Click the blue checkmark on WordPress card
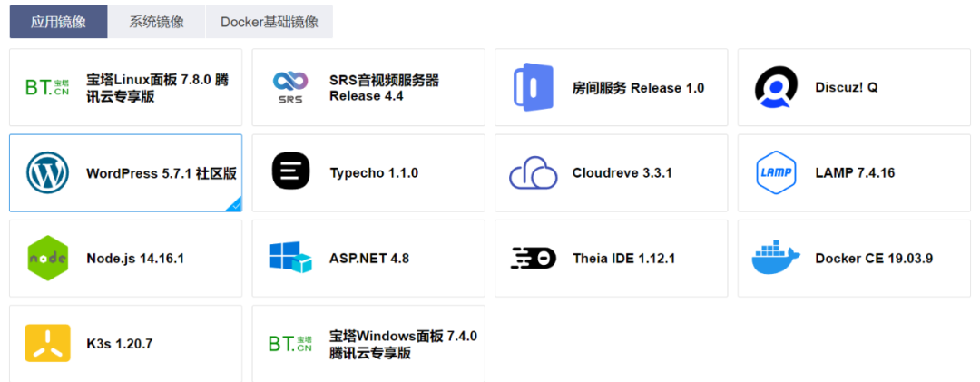980x382 pixels. 236,205
